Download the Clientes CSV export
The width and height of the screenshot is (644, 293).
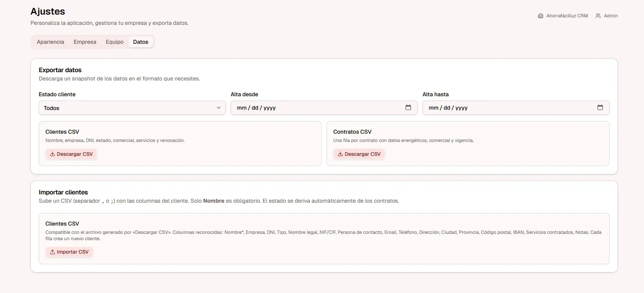[71, 154]
